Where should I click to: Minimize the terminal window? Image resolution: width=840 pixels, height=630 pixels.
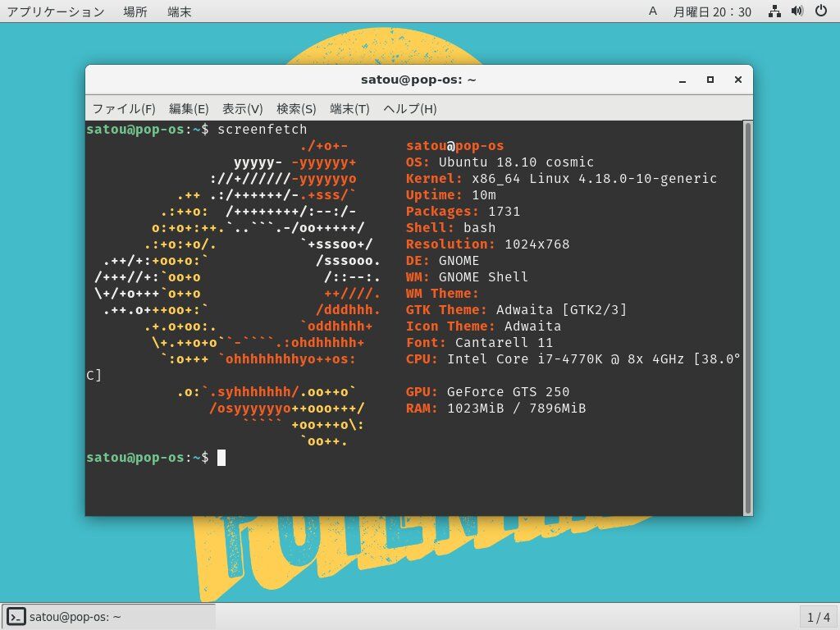[682, 80]
